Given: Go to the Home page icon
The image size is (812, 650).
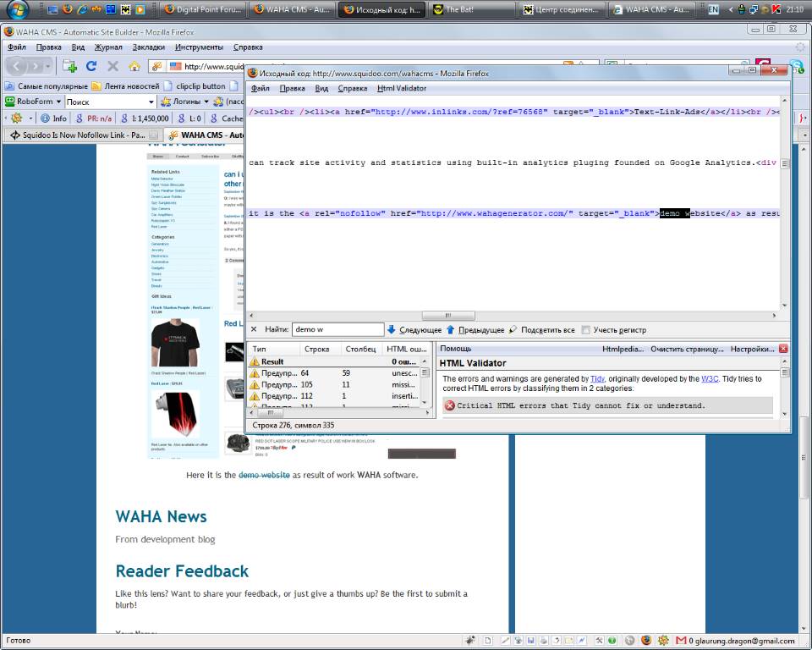Looking at the screenshot, I should coord(134,66).
